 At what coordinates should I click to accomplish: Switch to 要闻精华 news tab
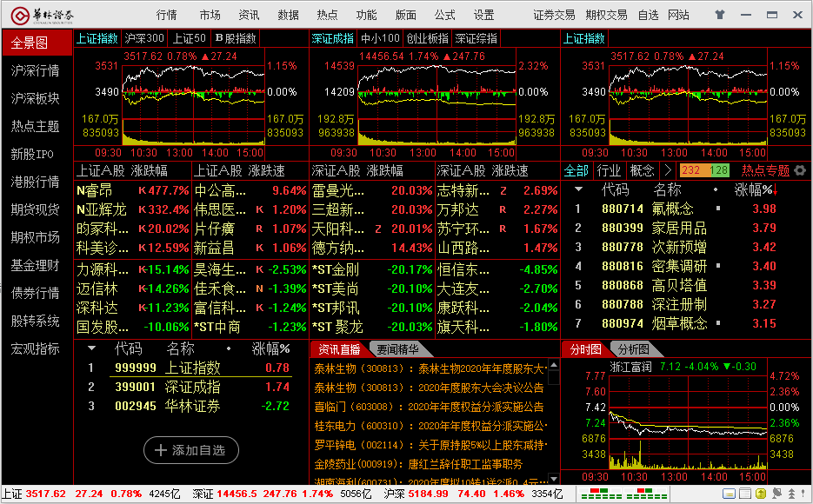click(397, 349)
